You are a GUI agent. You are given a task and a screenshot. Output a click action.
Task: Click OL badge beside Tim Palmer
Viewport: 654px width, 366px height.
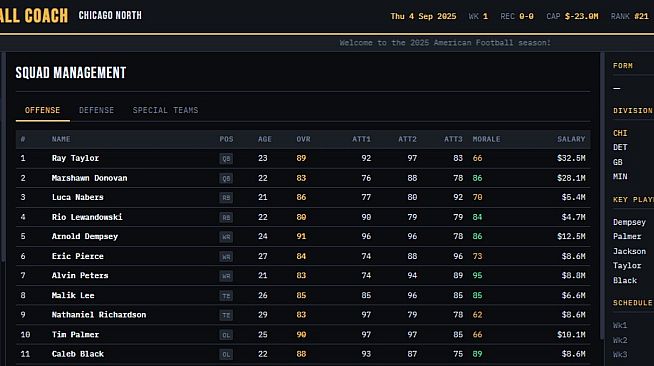[x=226, y=335]
